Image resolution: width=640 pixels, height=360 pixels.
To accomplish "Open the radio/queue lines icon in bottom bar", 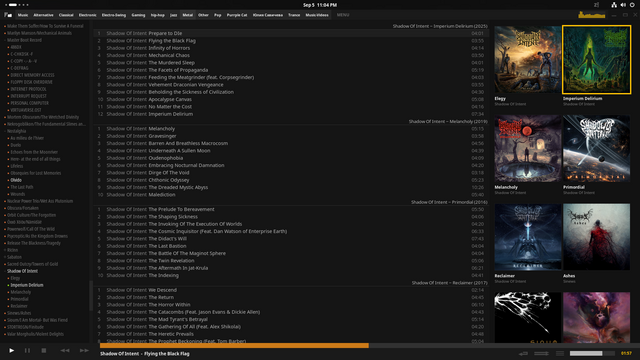I will click(x=560, y=353).
